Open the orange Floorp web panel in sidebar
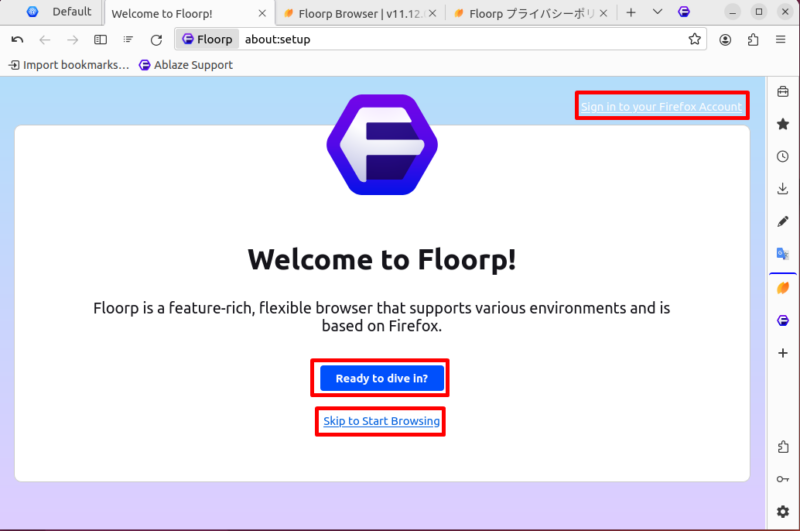 [783, 288]
